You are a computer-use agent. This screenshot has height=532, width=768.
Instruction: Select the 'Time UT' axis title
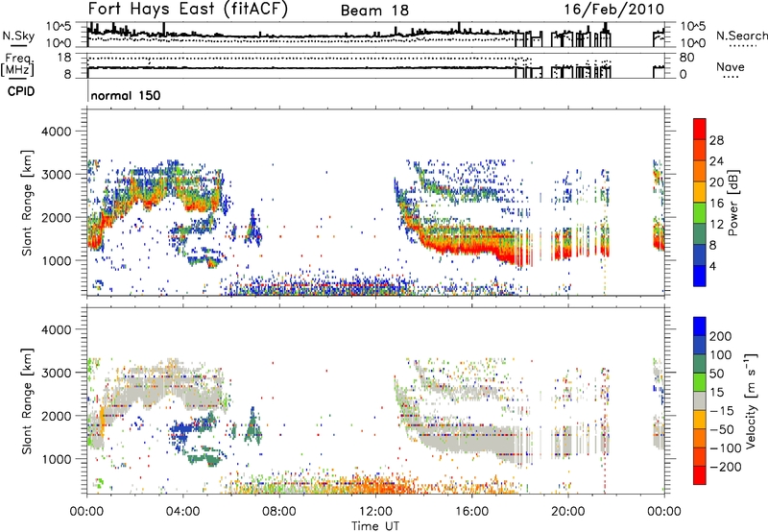click(375, 526)
